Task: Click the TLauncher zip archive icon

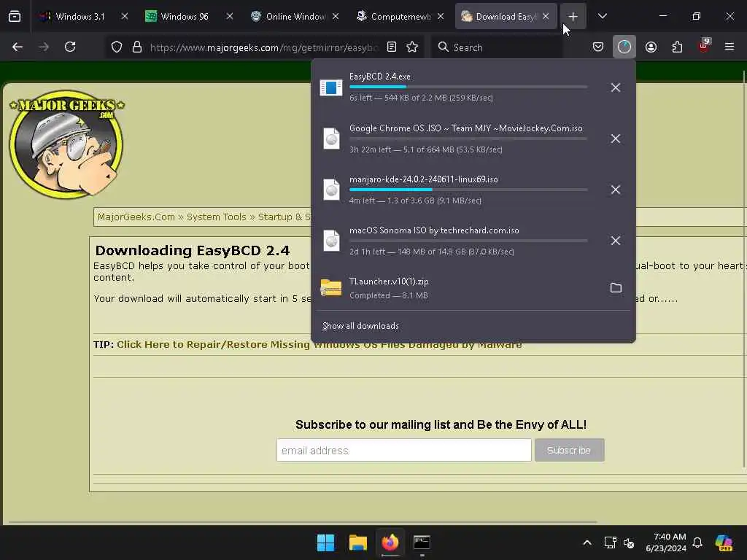Action: [331, 287]
